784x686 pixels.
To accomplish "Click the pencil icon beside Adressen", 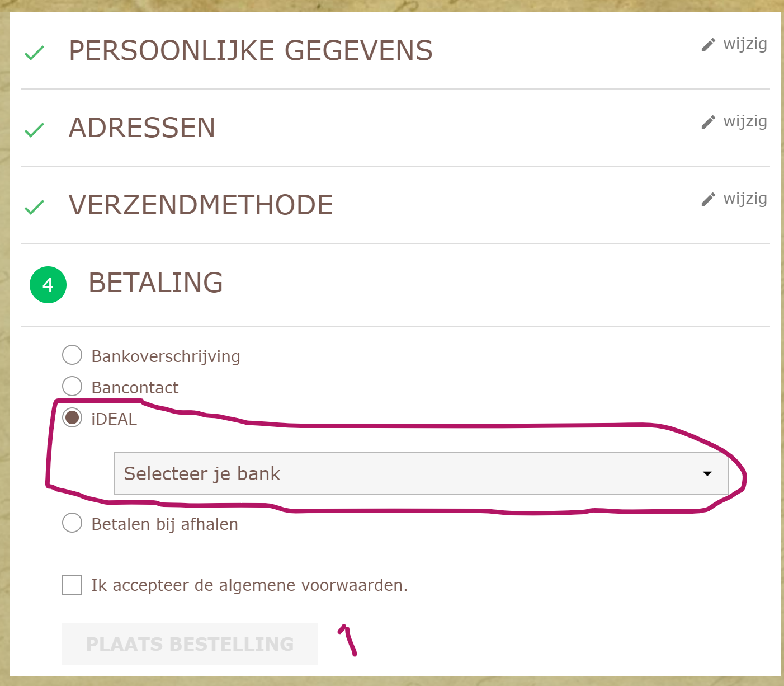I will point(708,122).
